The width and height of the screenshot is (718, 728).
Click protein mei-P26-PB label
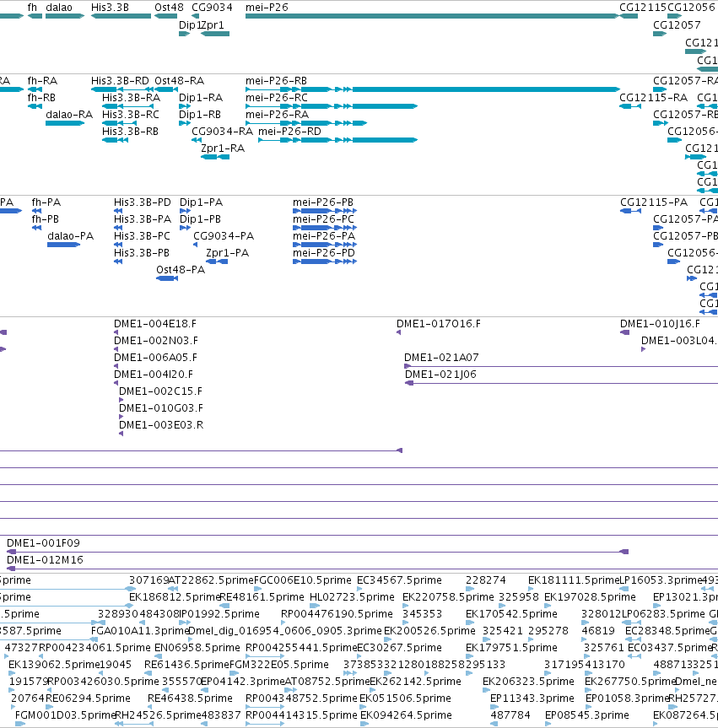[x=323, y=202]
